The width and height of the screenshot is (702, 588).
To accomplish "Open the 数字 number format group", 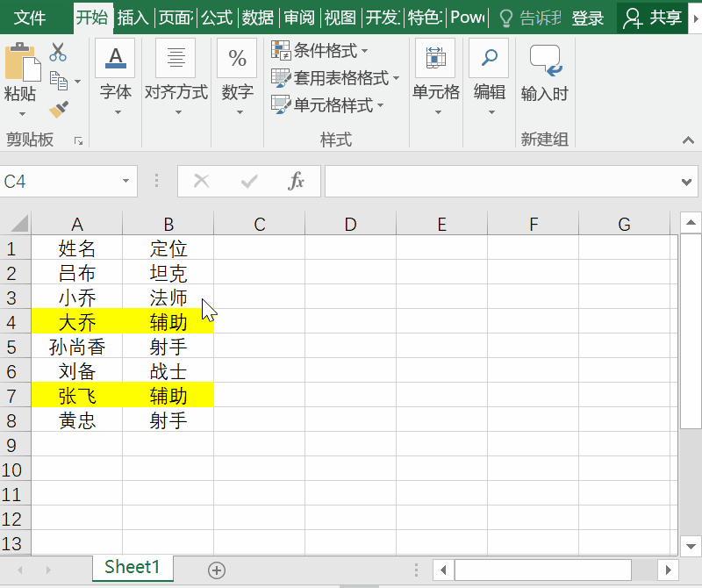I will [237, 58].
